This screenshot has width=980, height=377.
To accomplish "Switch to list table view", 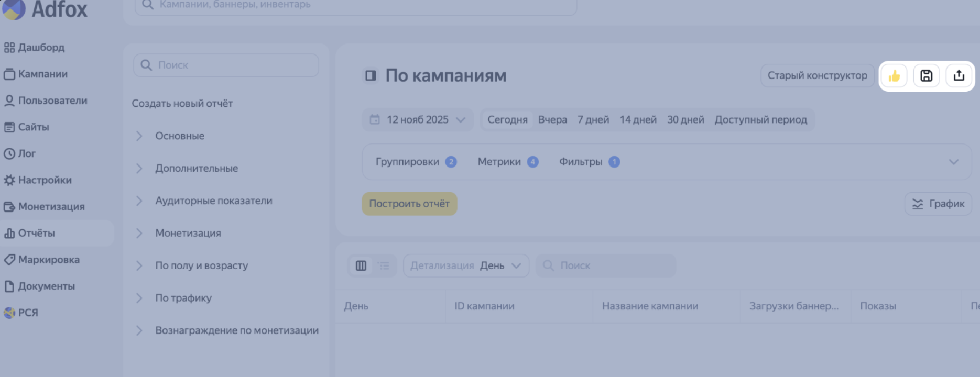I will coord(384,266).
